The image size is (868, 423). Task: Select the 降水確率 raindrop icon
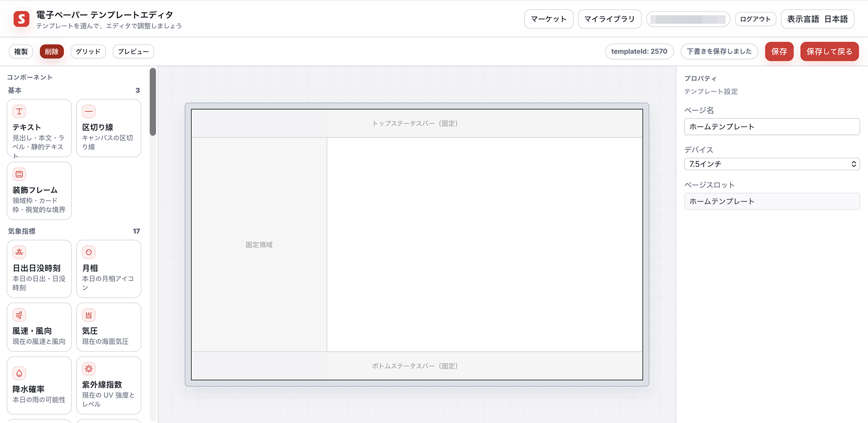[x=19, y=373]
